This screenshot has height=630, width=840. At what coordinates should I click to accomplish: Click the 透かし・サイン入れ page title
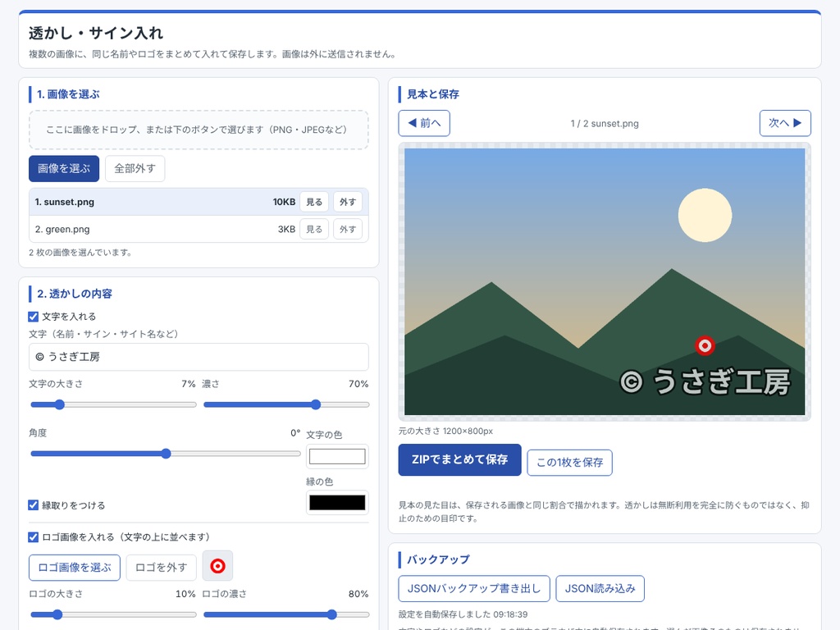click(x=96, y=33)
